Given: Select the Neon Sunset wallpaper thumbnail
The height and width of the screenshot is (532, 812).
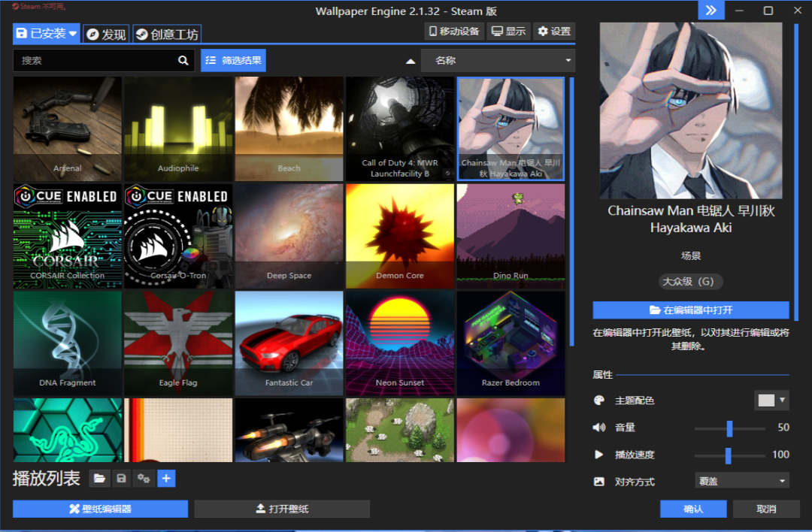Looking at the screenshot, I should pyautogui.click(x=399, y=343).
